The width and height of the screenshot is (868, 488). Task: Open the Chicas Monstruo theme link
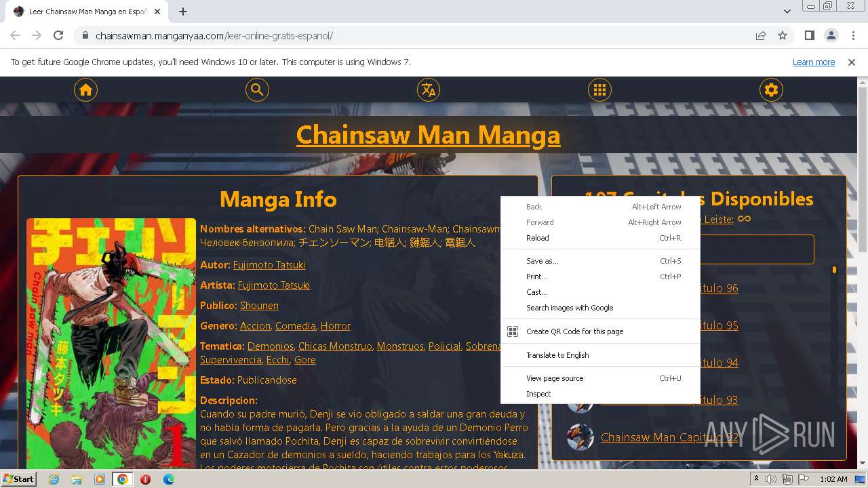[335, 346]
